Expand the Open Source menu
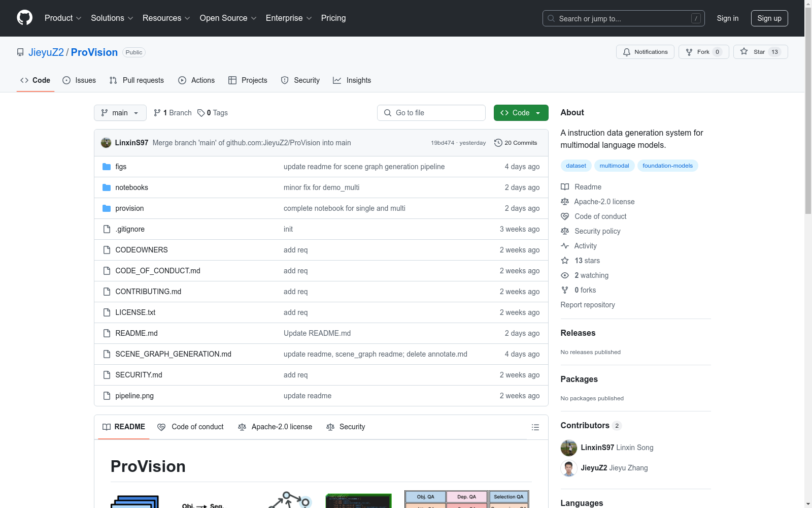 (x=228, y=18)
